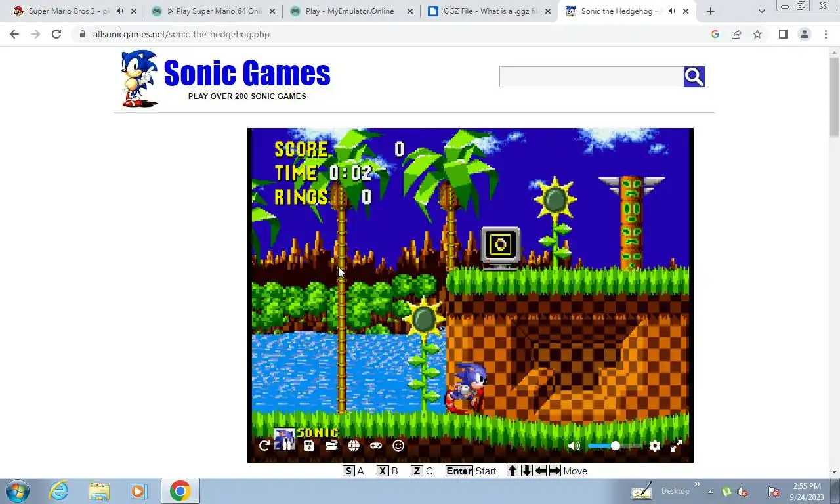
Task: Click the muted system volume icon
Action: [742, 492]
